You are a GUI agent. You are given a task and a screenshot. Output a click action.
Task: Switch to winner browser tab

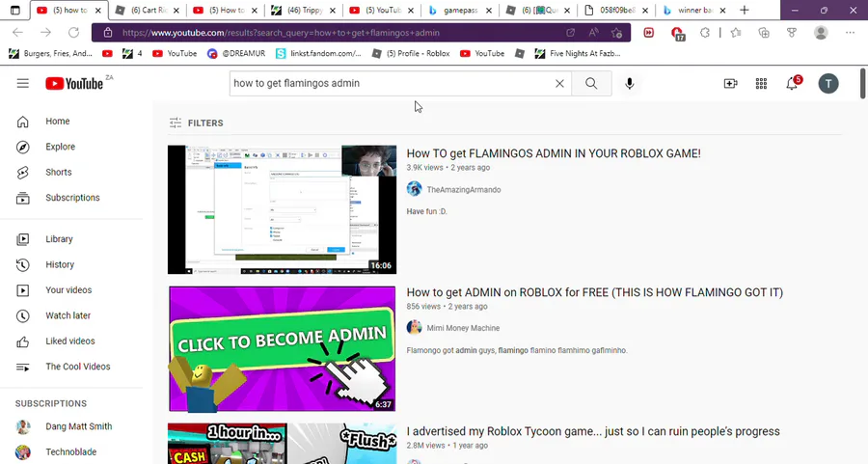tap(694, 10)
